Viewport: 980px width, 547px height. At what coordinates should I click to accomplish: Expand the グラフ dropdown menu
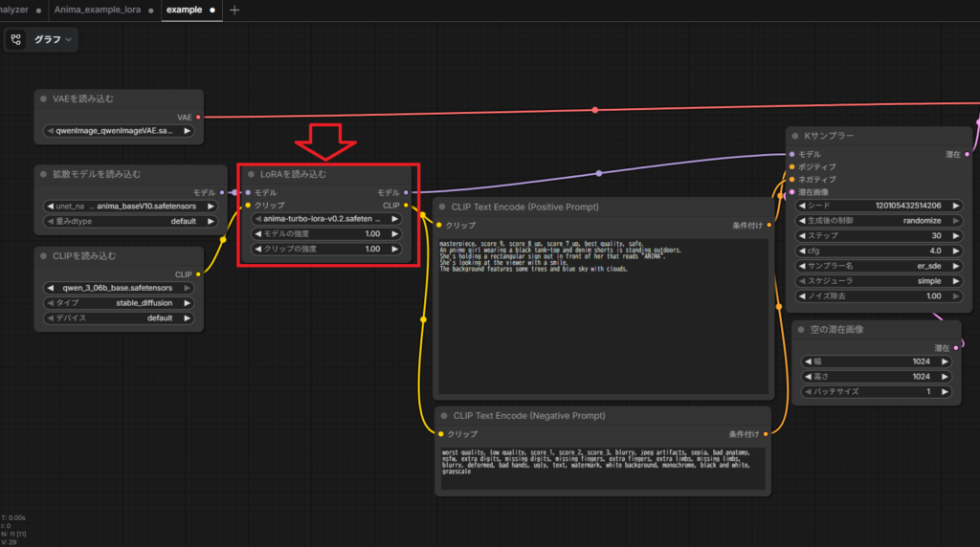click(x=53, y=39)
